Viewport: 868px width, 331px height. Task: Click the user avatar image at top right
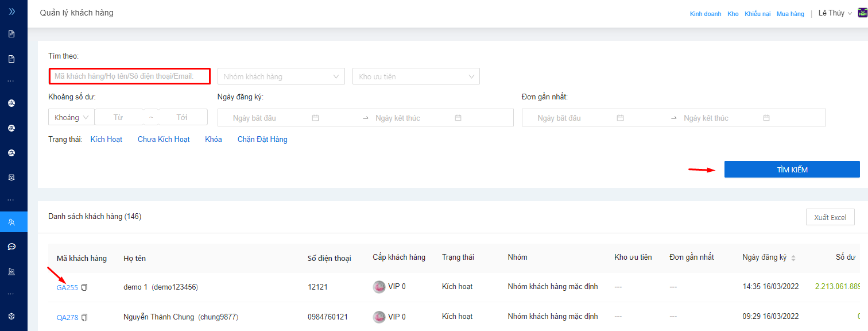point(862,13)
